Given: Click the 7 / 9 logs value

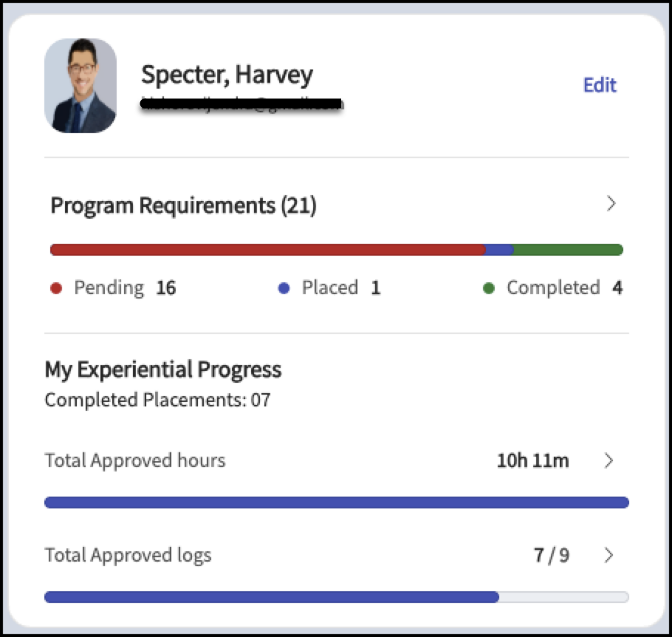Looking at the screenshot, I should coord(552,555).
